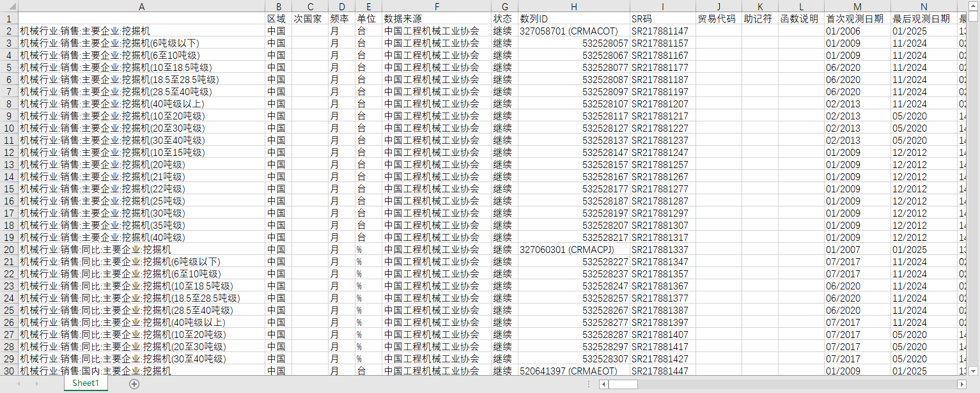Select column K header
This screenshot has width=980, height=393.
click(760, 6)
